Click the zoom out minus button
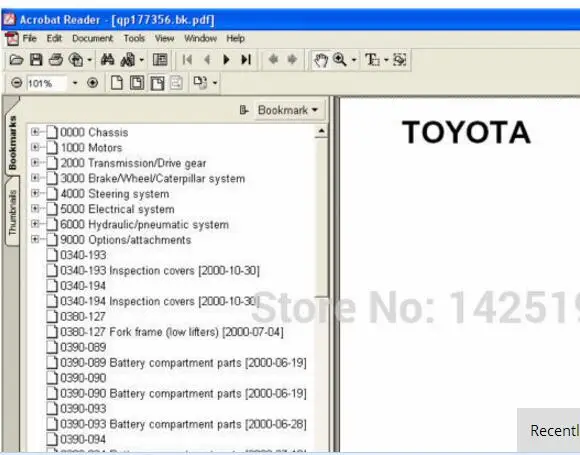The image size is (580, 455). [x=17, y=82]
